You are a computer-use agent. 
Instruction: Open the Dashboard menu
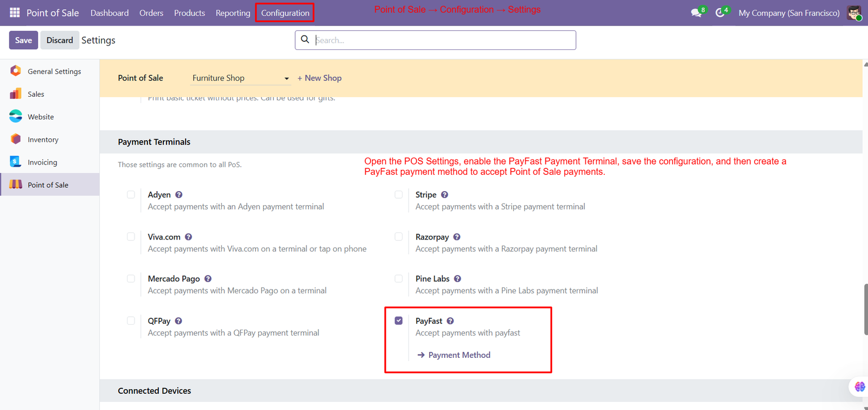110,13
